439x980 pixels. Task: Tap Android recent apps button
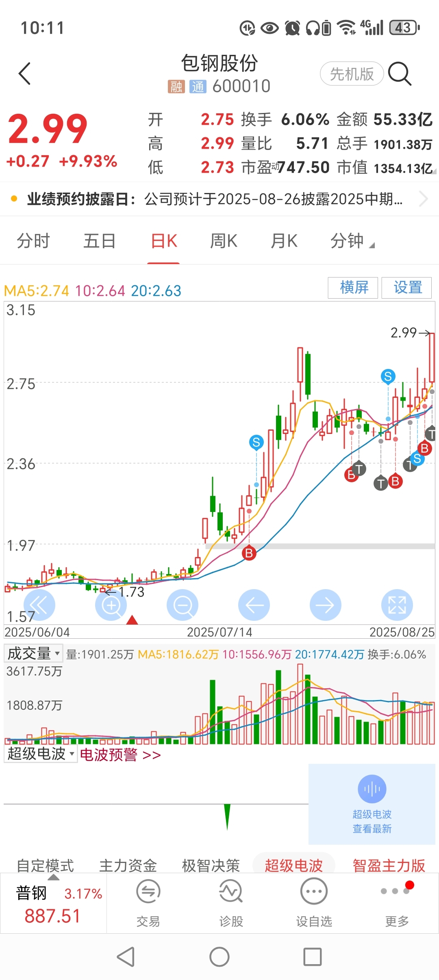coord(313,957)
